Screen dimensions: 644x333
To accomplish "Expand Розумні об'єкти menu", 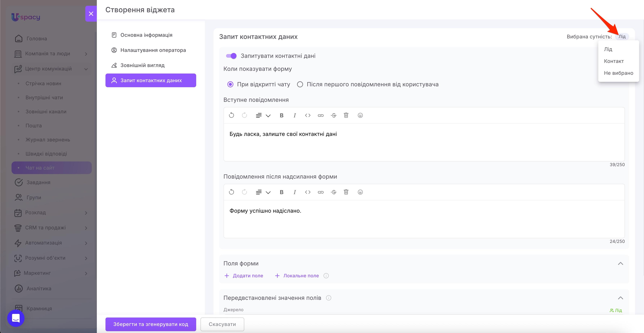I will (86, 258).
